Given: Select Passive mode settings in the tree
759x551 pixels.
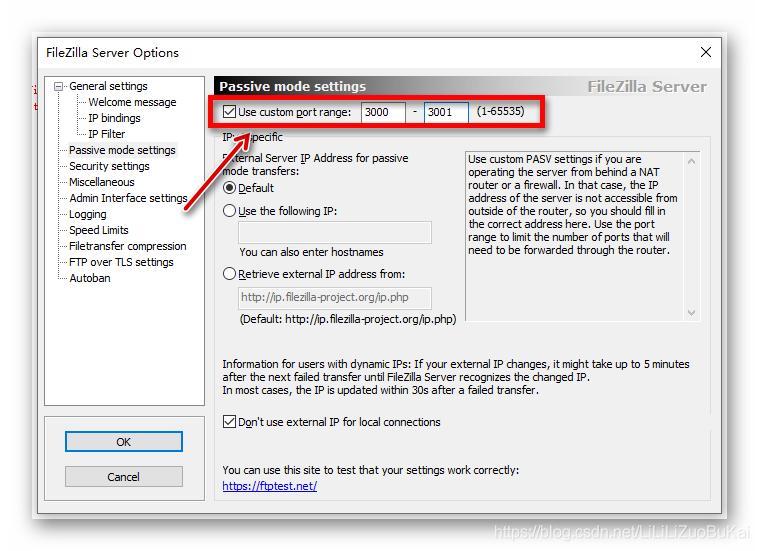Looking at the screenshot, I should 122,150.
